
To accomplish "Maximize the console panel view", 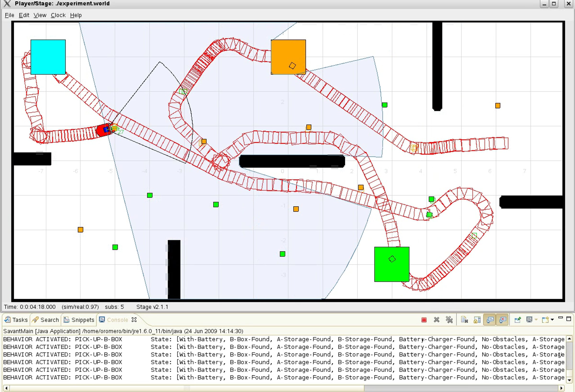I will 569,319.
